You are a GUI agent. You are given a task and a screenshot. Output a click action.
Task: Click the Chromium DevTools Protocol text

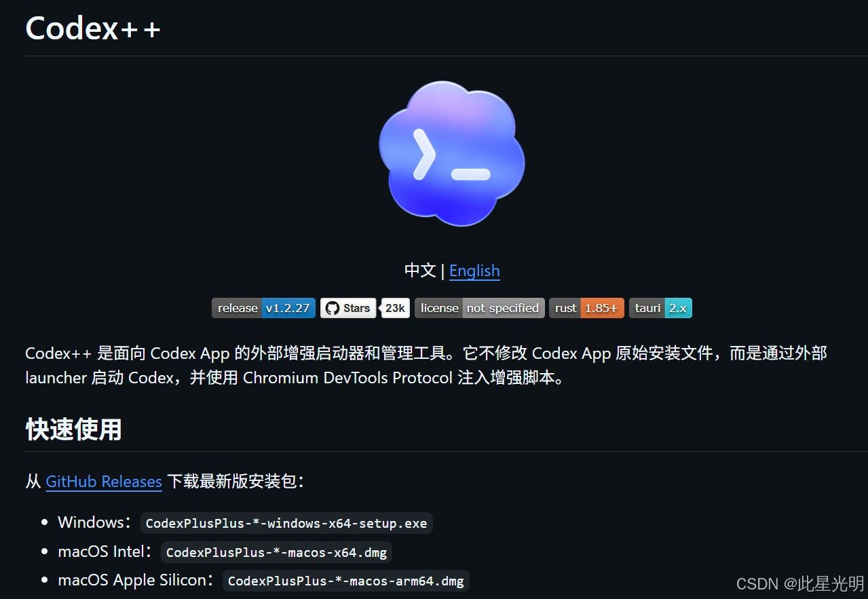point(347,378)
